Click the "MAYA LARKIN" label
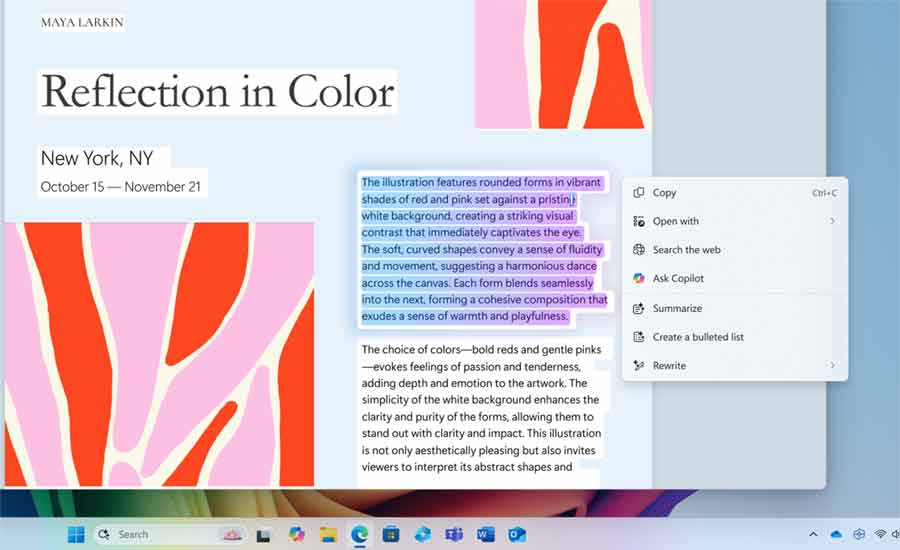900x550 pixels. [x=82, y=22]
